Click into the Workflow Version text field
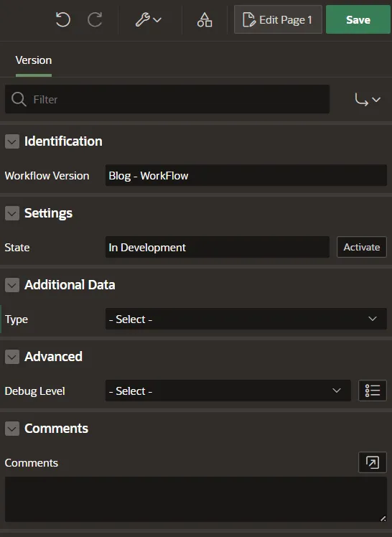 click(x=246, y=175)
